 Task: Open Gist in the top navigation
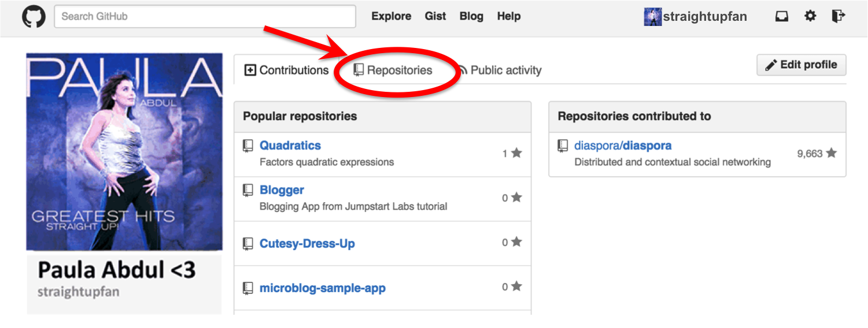435,16
